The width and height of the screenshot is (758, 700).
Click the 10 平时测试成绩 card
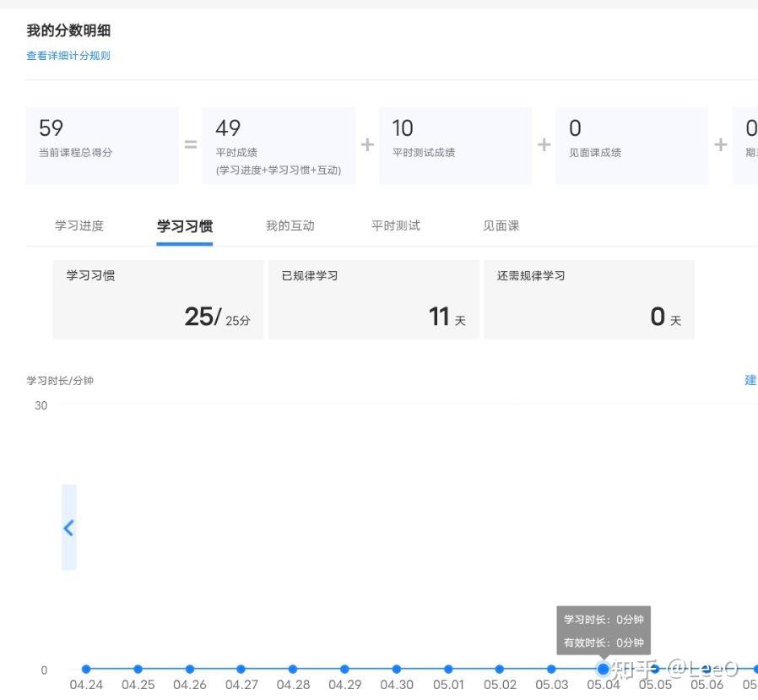[455, 145]
